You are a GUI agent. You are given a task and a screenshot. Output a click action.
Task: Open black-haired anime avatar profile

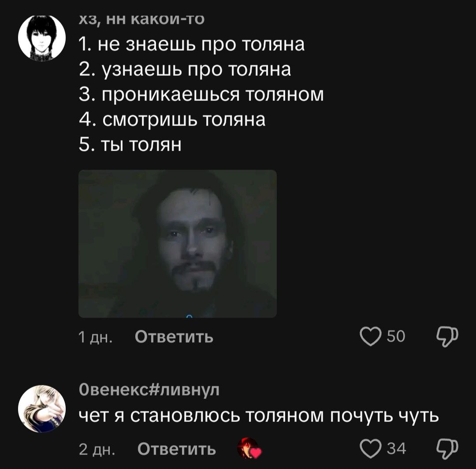42,38
